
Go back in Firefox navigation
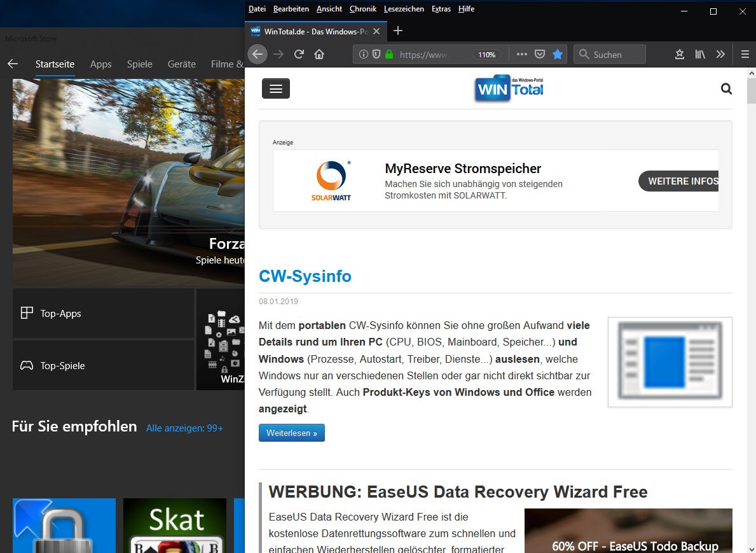pos(258,54)
